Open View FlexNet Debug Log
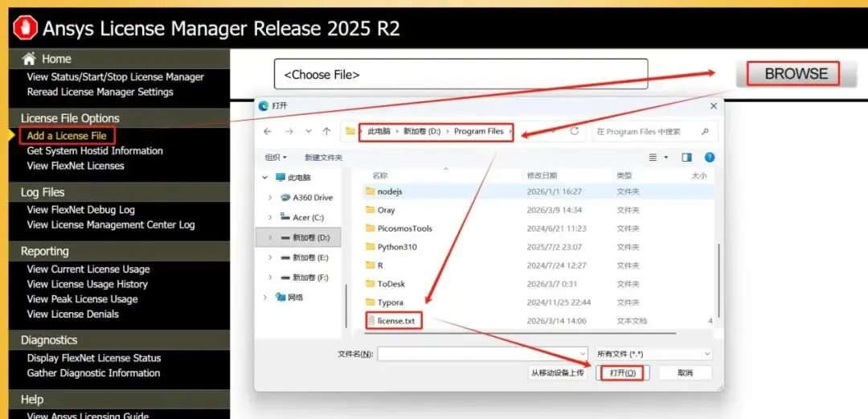This screenshot has height=419, width=868. (81, 210)
